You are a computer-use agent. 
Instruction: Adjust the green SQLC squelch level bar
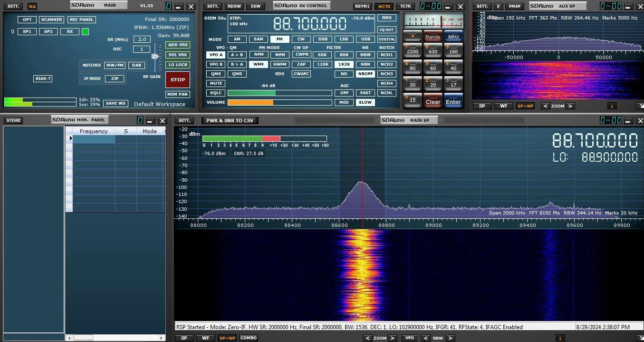(x=279, y=93)
